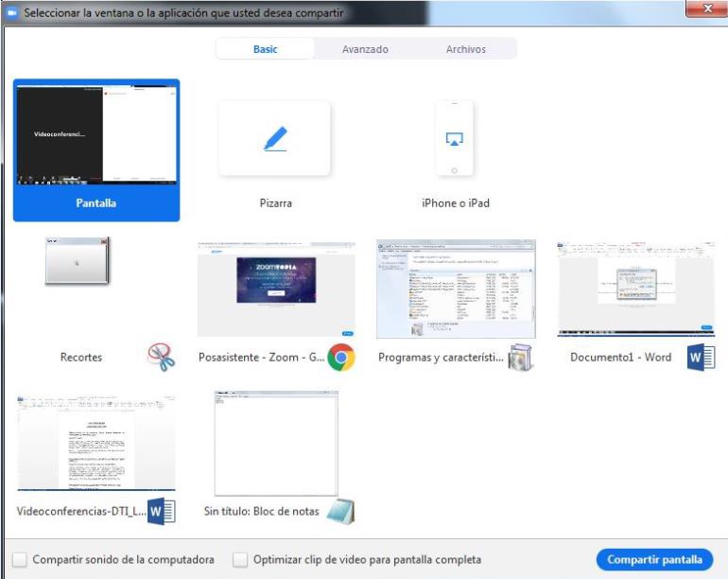The height and width of the screenshot is (579, 728).
Task: Click the Word icon beside Documento1
Action: (702, 357)
